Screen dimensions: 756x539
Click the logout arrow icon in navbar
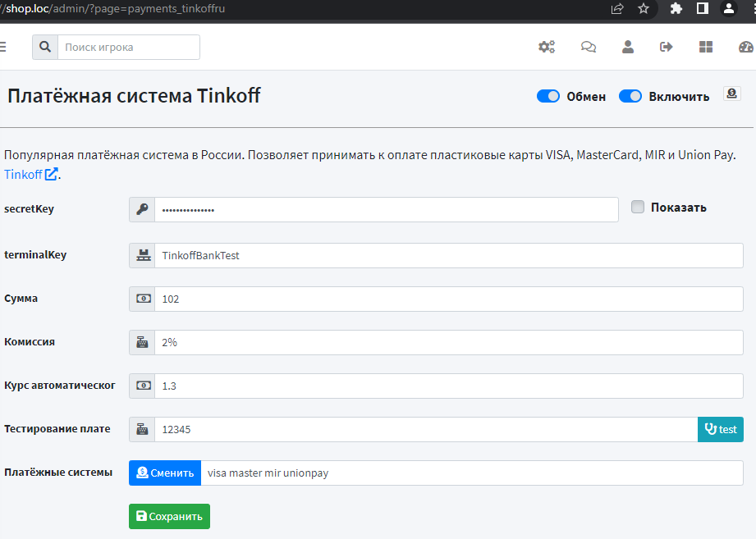pos(667,47)
